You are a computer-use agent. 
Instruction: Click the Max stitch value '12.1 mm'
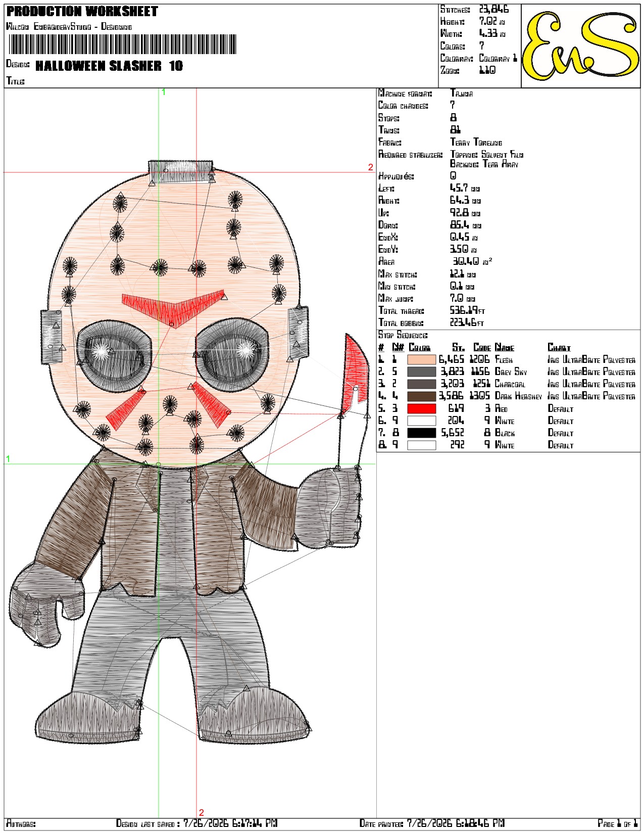coord(463,274)
